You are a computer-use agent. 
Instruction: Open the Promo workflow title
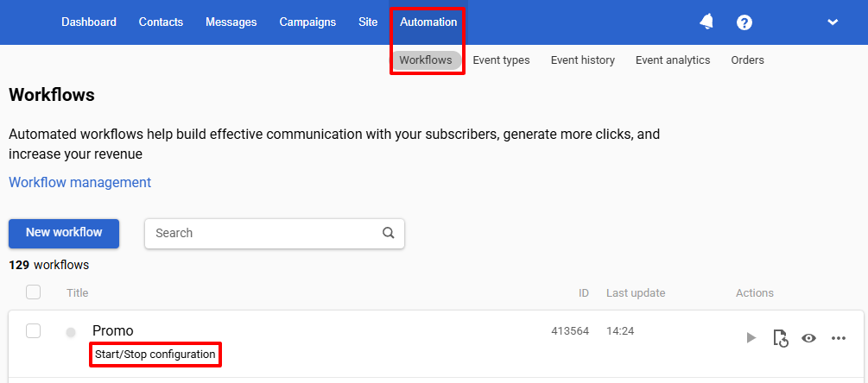click(x=113, y=330)
